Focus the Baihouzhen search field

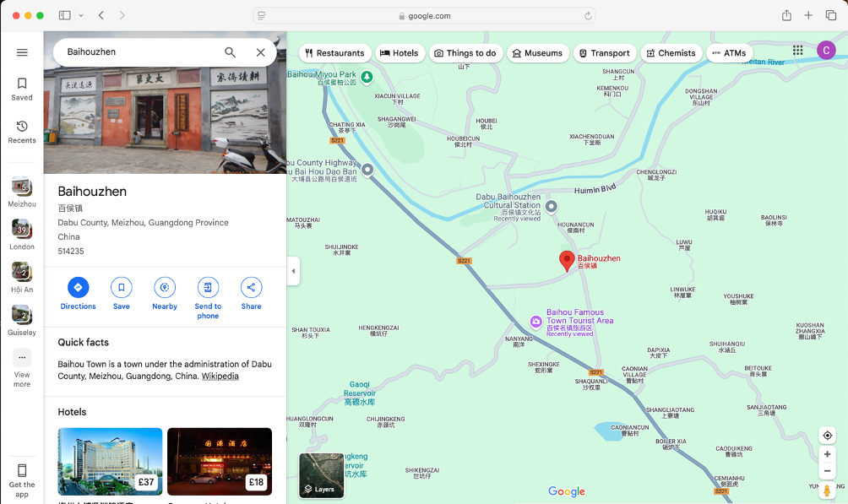(x=140, y=51)
